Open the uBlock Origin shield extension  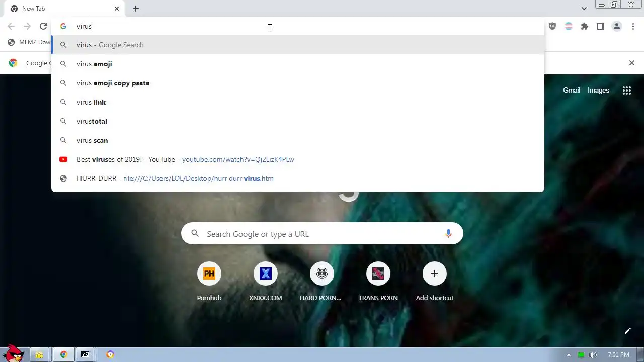tap(552, 26)
